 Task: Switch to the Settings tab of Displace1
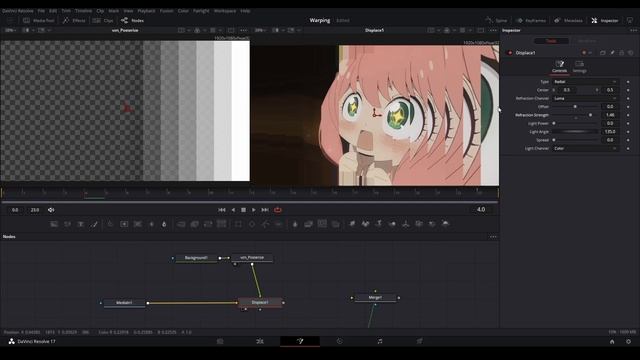click(x=579, y=67)
